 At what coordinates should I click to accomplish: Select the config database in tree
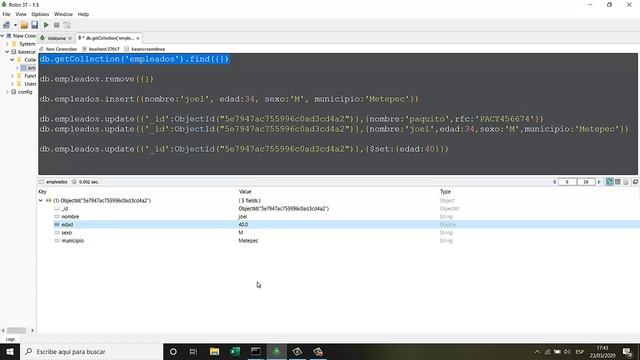(25, 92)
